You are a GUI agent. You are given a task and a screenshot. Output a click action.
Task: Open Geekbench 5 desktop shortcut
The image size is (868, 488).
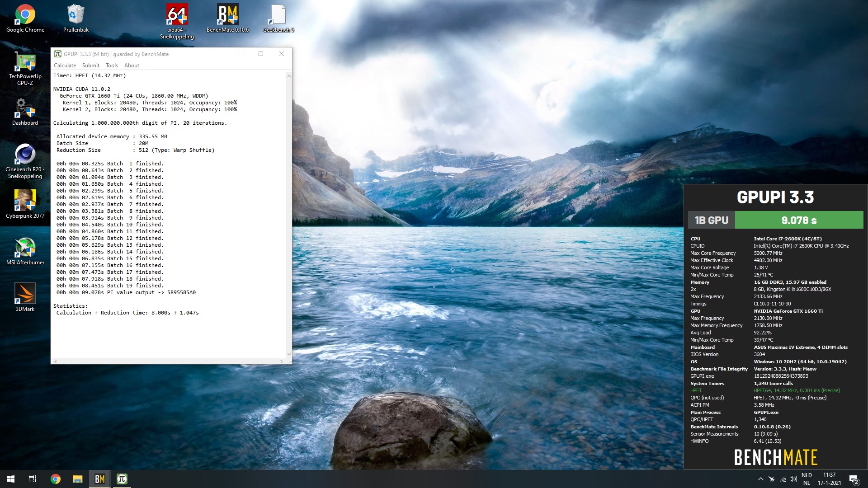[x=278, y=19]
